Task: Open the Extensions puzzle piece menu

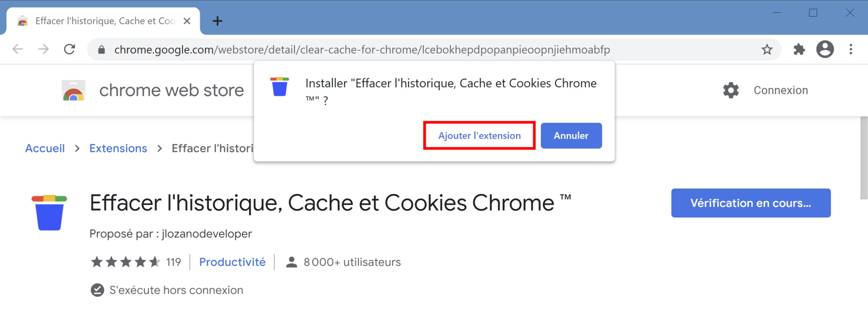Action: coord(799,50)
